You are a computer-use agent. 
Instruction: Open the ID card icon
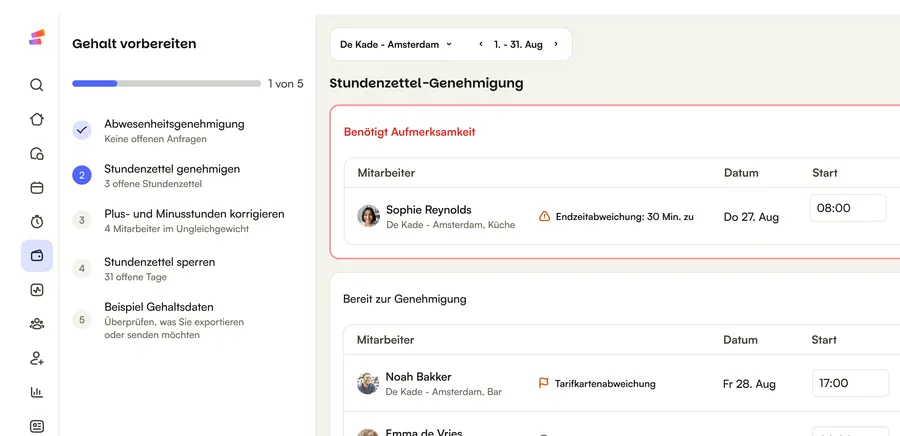(x=37, y=426)
